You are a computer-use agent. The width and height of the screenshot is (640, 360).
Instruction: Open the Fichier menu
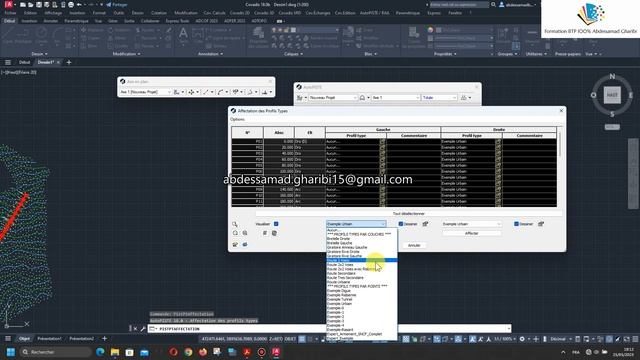10,13
